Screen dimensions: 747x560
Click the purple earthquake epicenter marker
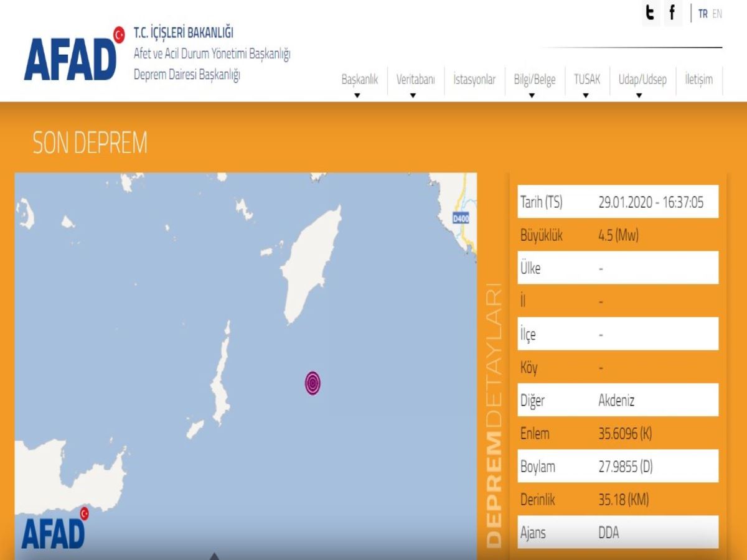coord(312,383)
